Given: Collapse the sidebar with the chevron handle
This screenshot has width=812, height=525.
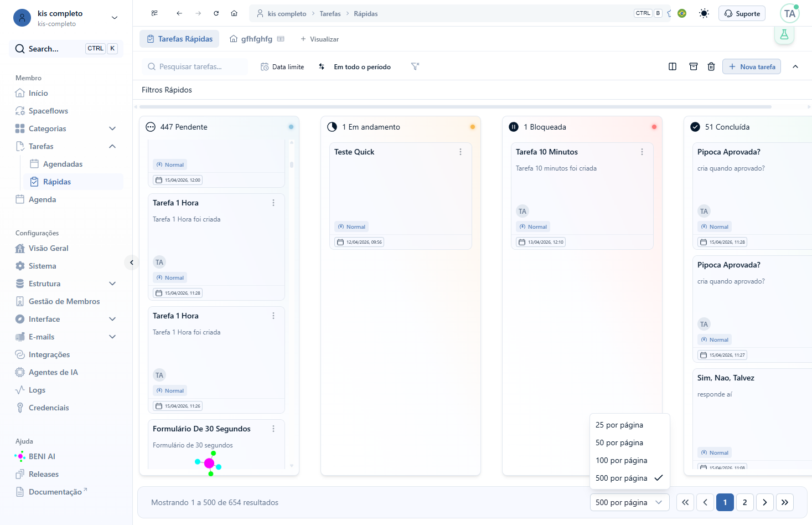Looking at the screenshot, I should 131,262.
